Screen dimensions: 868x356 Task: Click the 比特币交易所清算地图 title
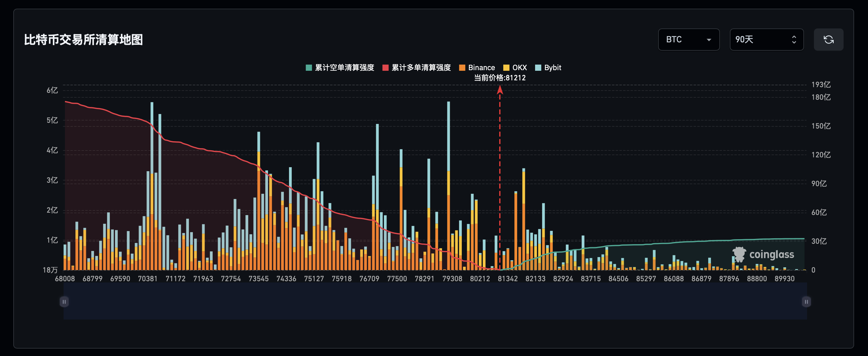(x=83, y=40)
